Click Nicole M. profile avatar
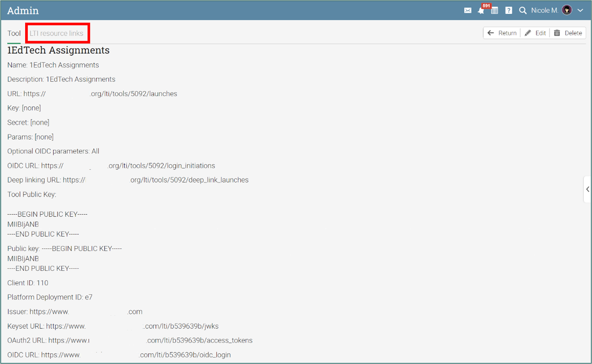Viewport: 592px width, 364px height. pos(567,10)
